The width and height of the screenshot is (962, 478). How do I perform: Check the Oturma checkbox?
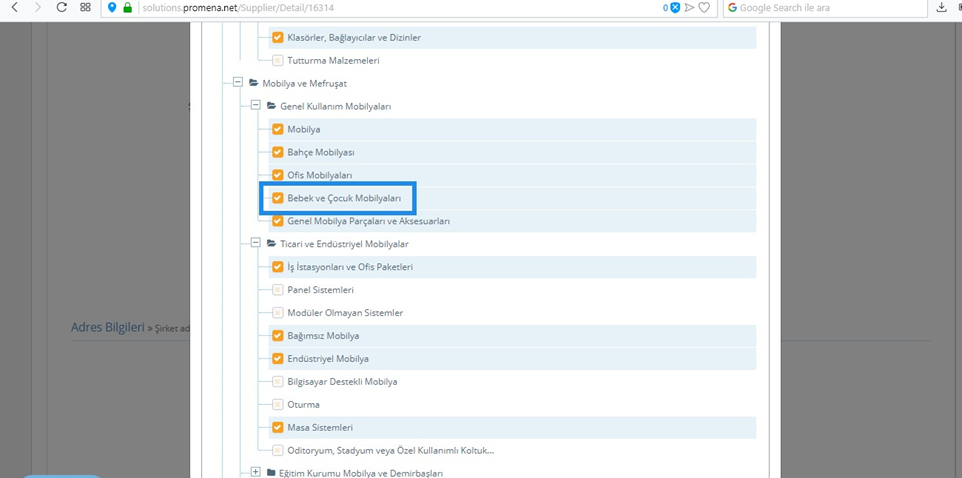pyautogui.click(x=278, y=404)
